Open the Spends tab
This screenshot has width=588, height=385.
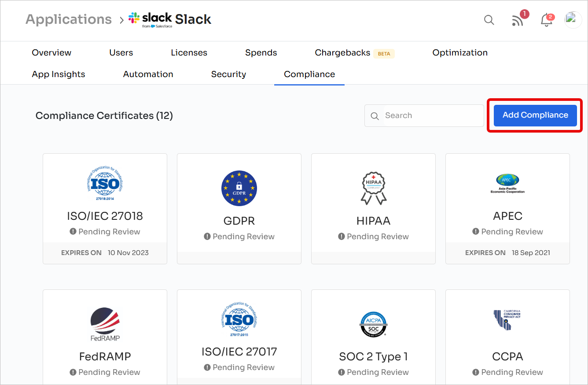261,52
